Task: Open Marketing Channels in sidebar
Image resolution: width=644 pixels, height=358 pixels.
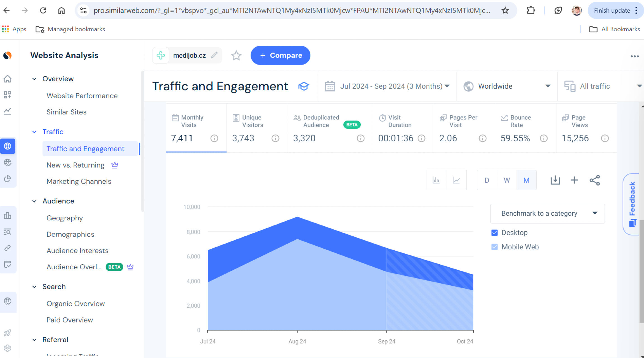Action: coord(79,181)
